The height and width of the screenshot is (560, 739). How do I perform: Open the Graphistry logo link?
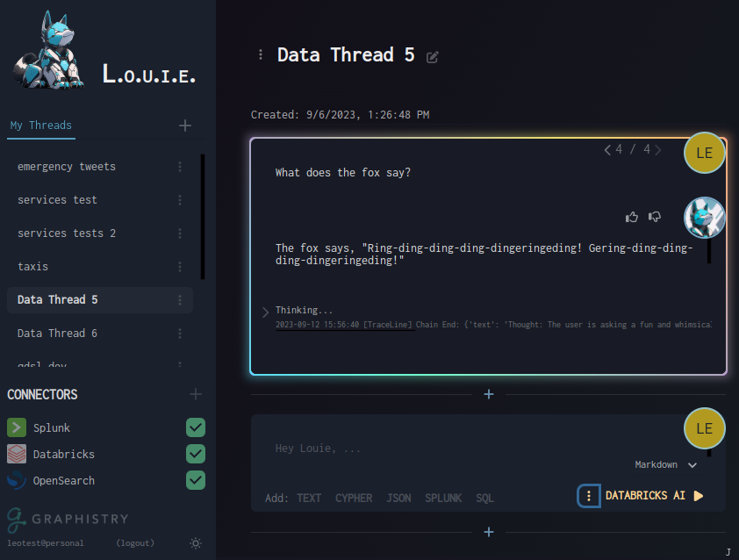click(x=68, y=520)
